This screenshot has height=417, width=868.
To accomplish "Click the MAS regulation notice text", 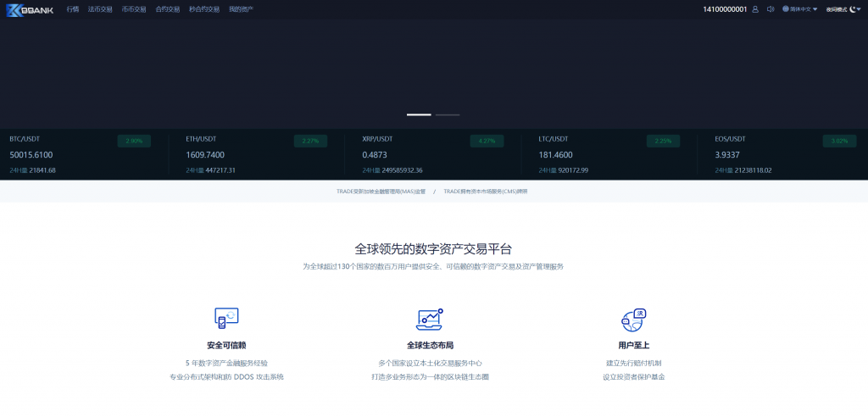I will [381, 191].
